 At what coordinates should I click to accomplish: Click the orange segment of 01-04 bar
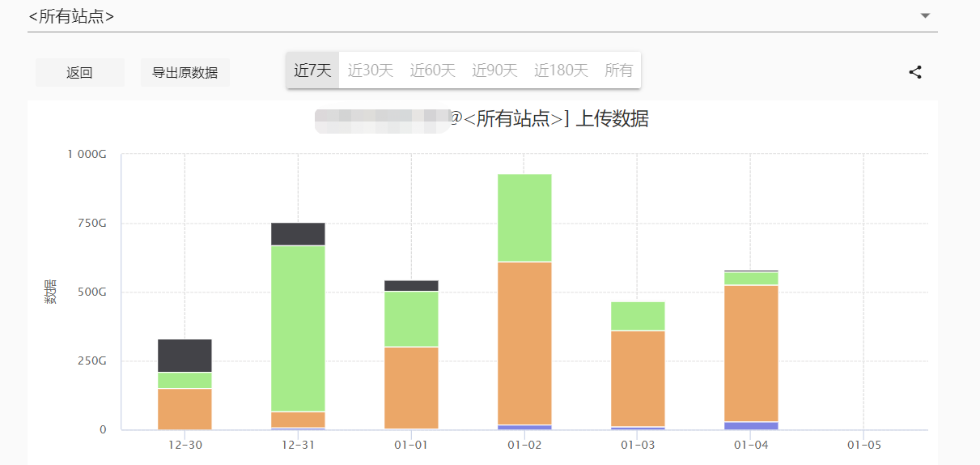point(751,354)
